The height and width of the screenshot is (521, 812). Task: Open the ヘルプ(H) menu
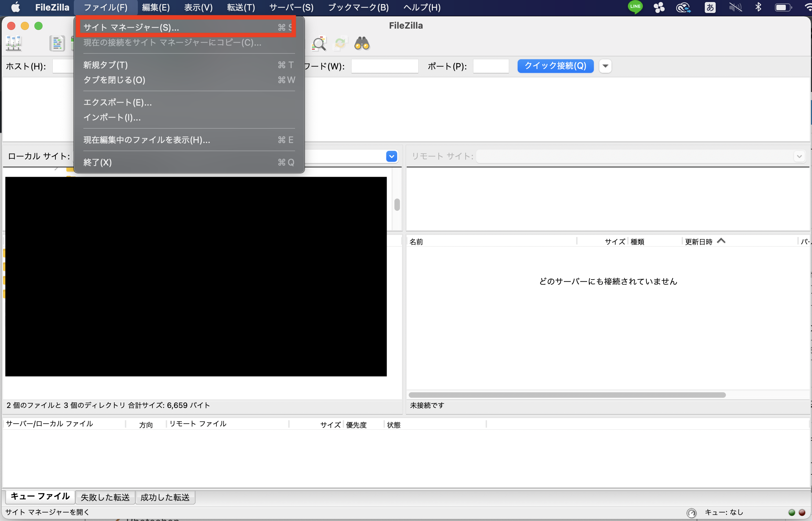click(422, 7)
